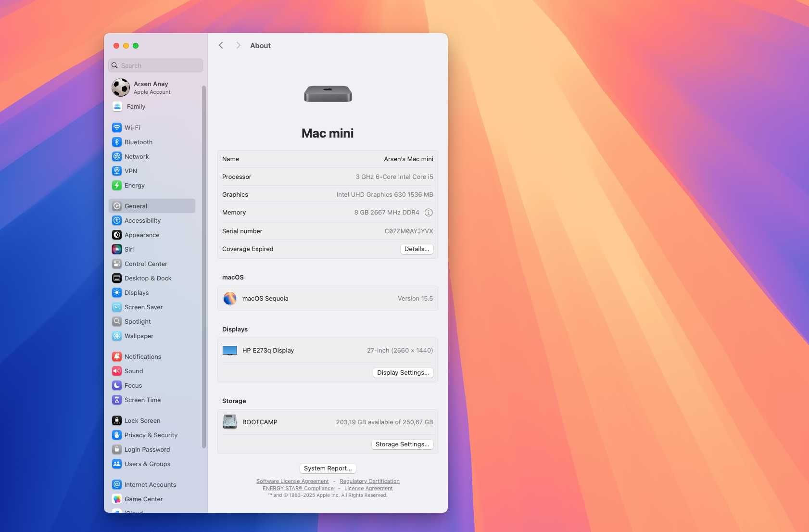This screenshot has width=809, height=532.
Task: Select serial number C07ZM0AYJYVX text
Action: [409, 231]
